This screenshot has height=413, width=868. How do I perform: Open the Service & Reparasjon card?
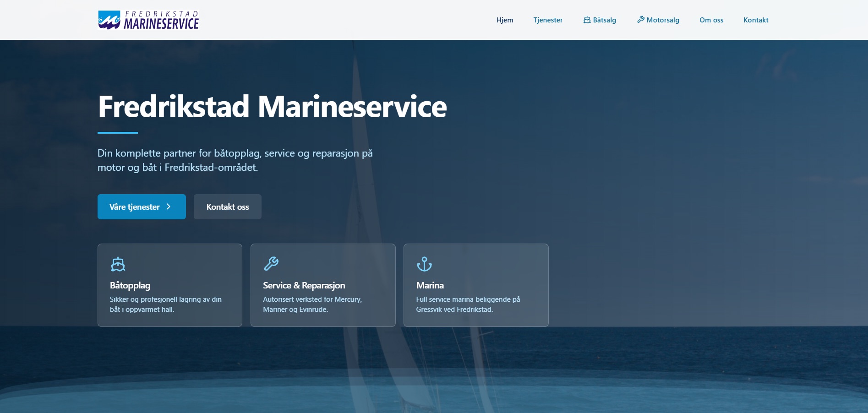click(x=322, y=285)
